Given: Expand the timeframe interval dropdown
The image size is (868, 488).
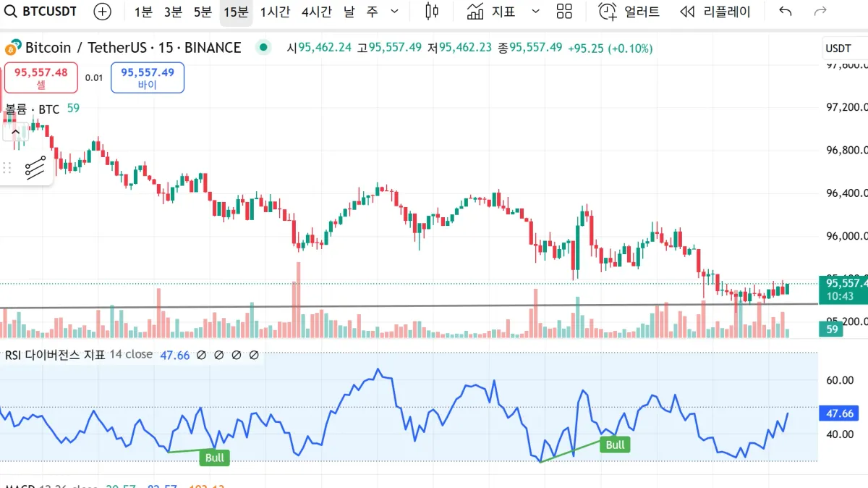Looking at the screenshot, I should coord(394,12).
